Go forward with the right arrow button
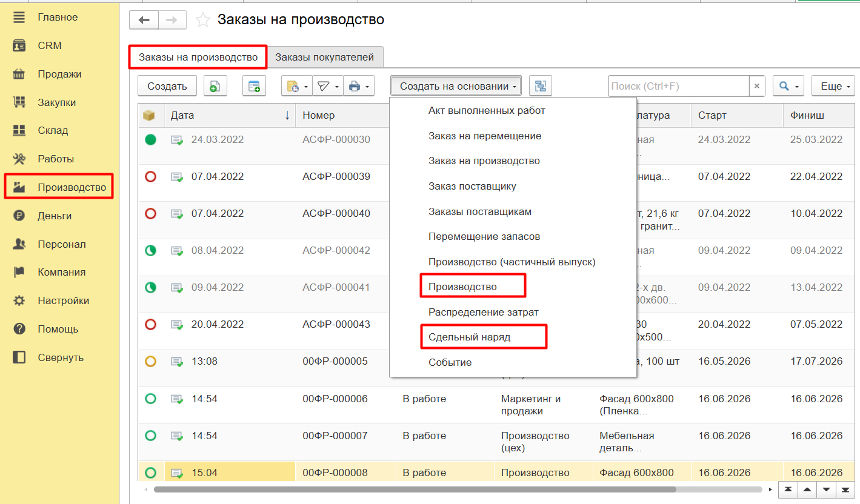 pos(172,20)
